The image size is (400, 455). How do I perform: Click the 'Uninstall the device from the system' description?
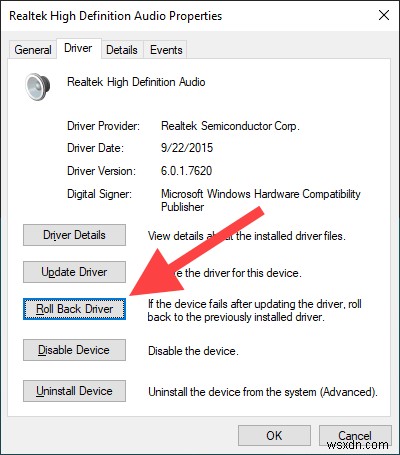[263, 392]
